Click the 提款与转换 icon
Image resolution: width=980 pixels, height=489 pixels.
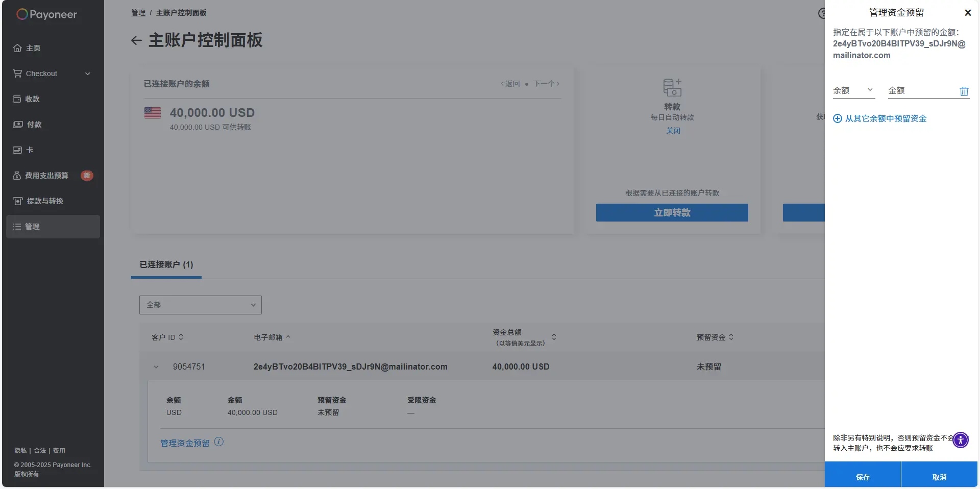pos(18,201)
